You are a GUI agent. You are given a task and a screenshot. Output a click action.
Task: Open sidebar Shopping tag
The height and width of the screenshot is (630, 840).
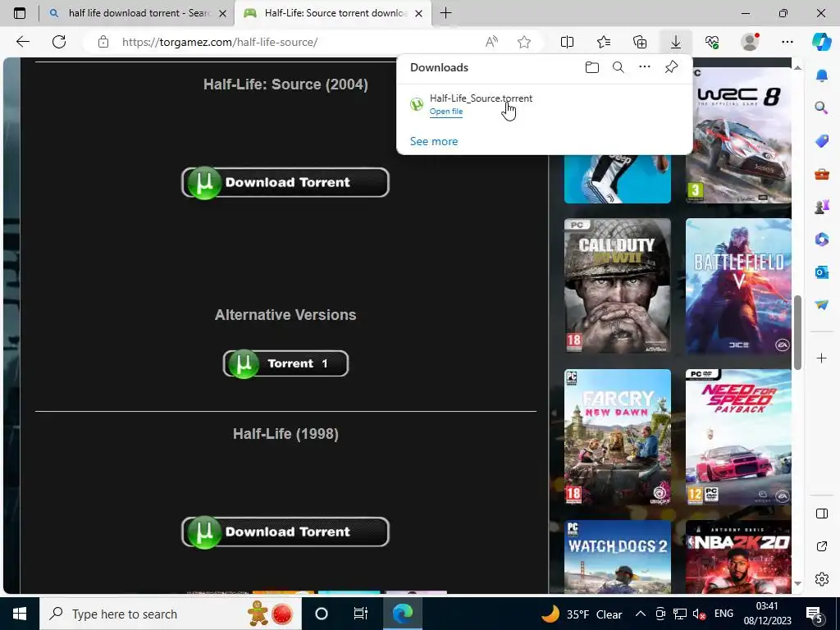click(x=821, y=141)
